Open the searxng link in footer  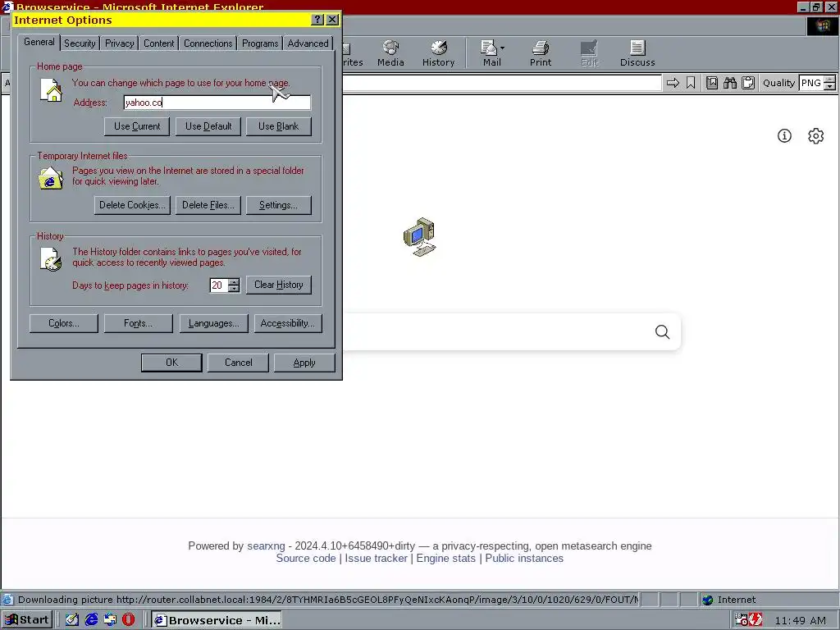click(266, 546)
